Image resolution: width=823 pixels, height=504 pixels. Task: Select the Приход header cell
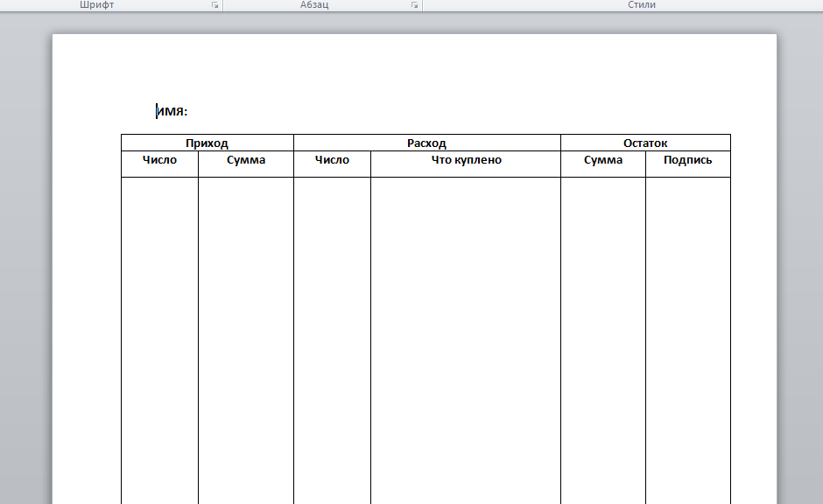[x=207, y=143]
